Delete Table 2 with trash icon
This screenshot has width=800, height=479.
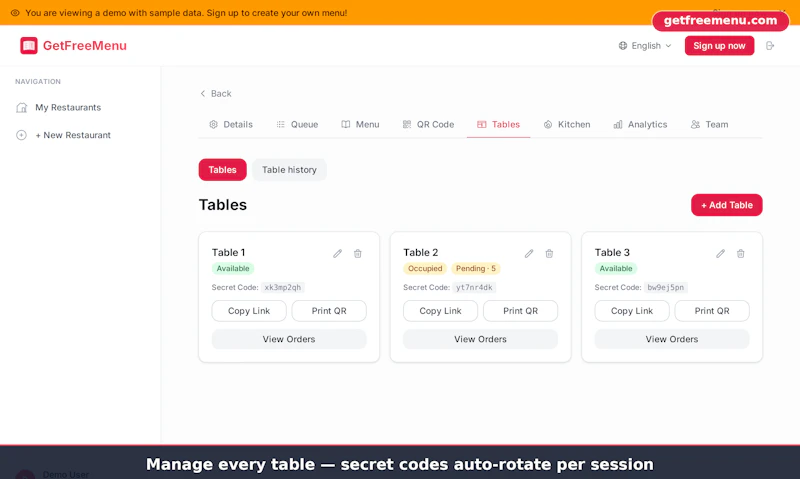(549, 254)
